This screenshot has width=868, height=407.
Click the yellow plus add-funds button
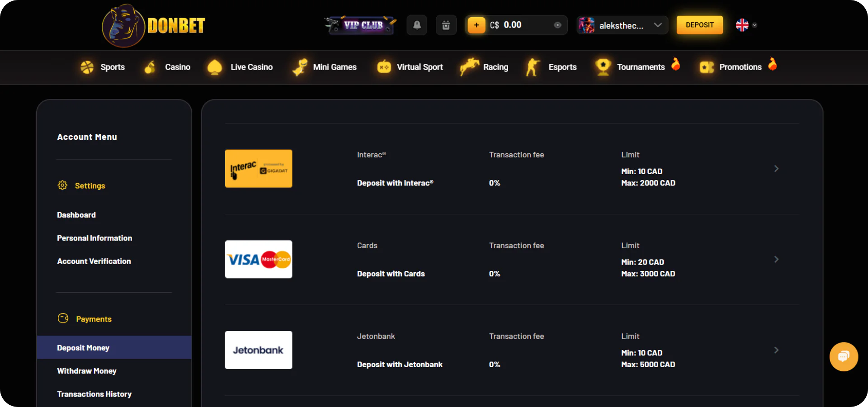click(476, 25)
